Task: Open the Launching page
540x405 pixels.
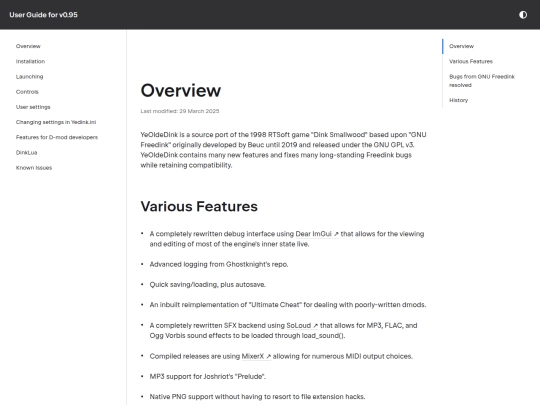Action: [x=30, y=76]
